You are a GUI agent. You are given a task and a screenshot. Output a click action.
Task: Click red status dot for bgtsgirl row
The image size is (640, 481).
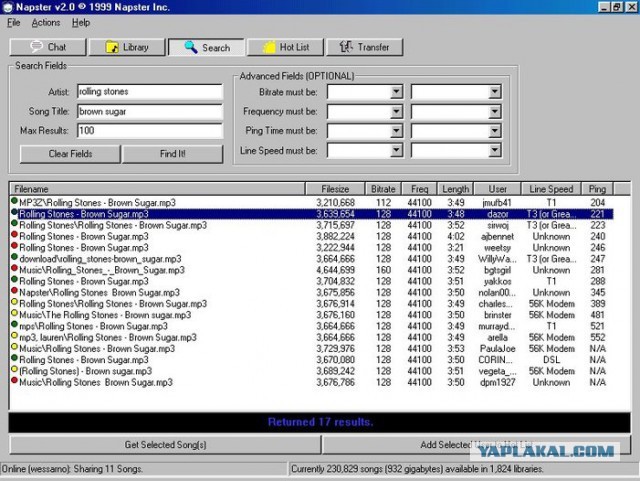pos(14,268)
